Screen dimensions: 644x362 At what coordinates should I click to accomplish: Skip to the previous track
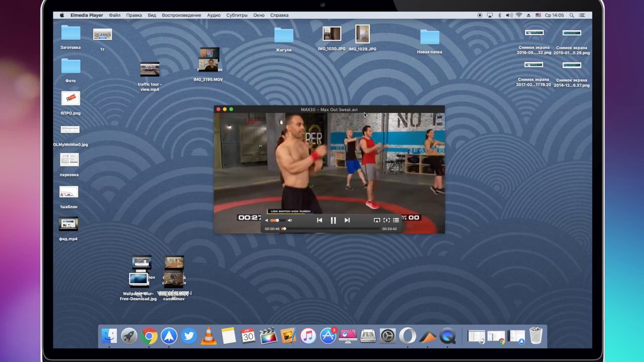(x=319, y=220)
